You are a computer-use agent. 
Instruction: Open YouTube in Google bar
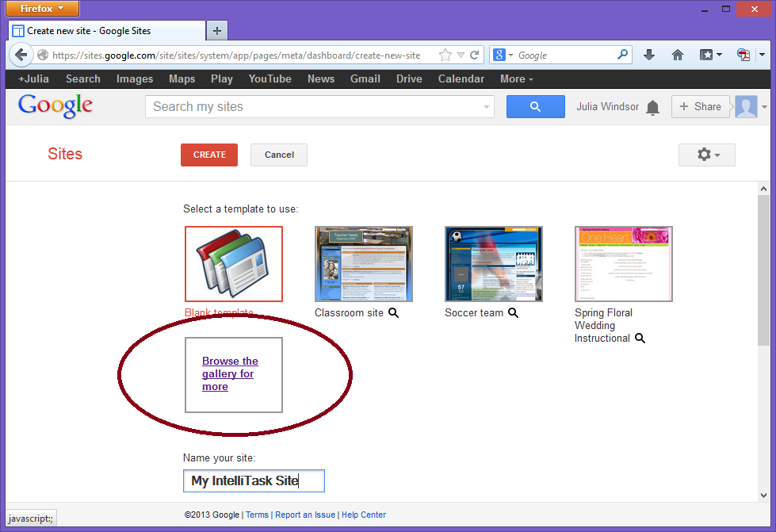[269, 78]
